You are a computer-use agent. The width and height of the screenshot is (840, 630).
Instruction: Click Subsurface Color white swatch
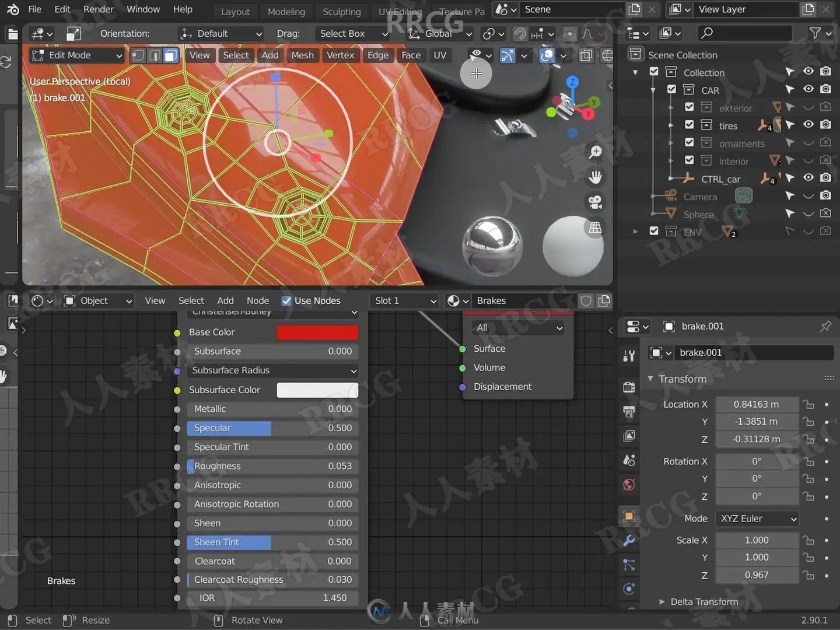pos(317,390)
